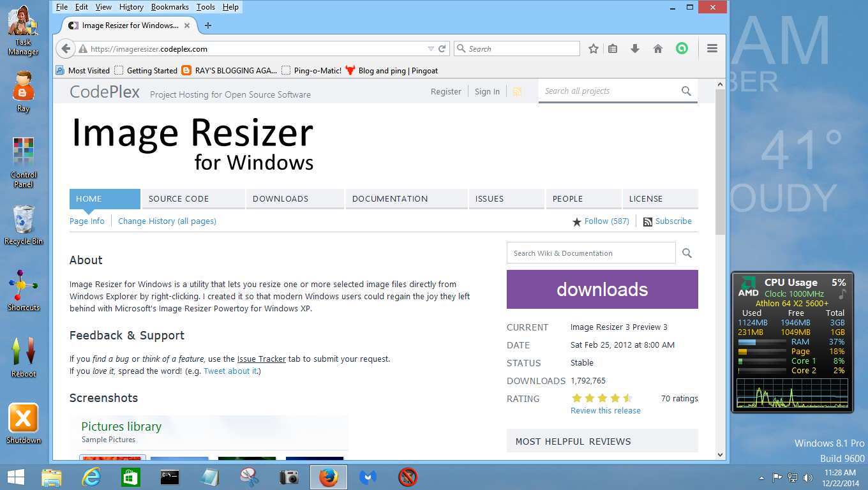Click the Tweet about it link
Image resolution: width=868 pixels, height=490 pixels.
coord(230,371)
